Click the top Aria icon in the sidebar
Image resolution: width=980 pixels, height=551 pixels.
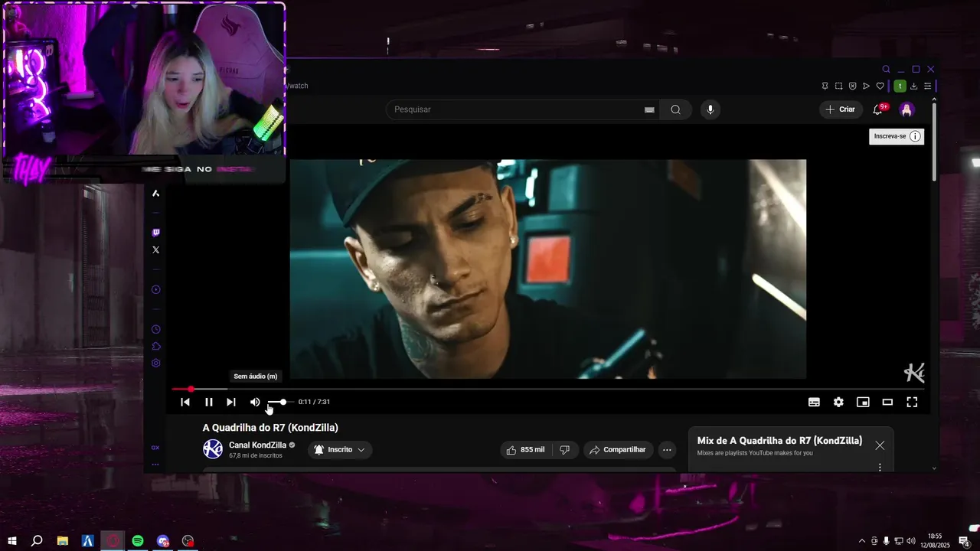click(155, 193)
